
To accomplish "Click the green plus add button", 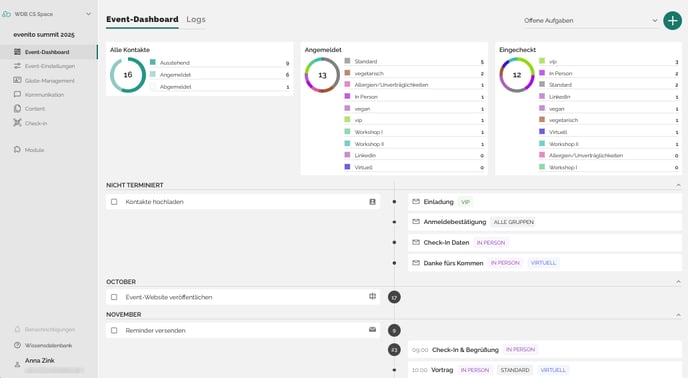I will click(x=672, y=20).
